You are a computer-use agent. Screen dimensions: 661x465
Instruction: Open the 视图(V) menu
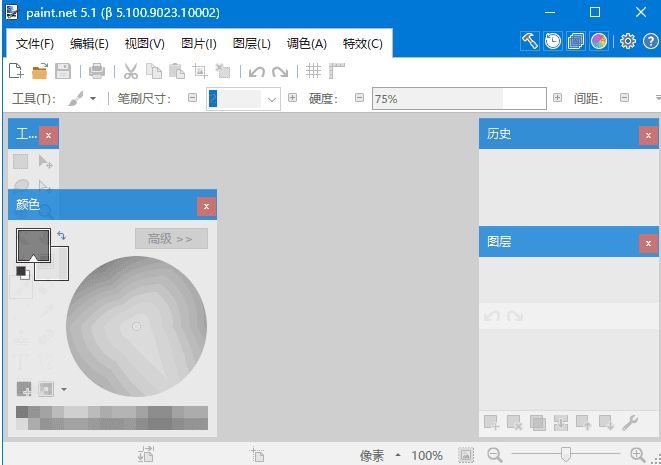[145, 43]
